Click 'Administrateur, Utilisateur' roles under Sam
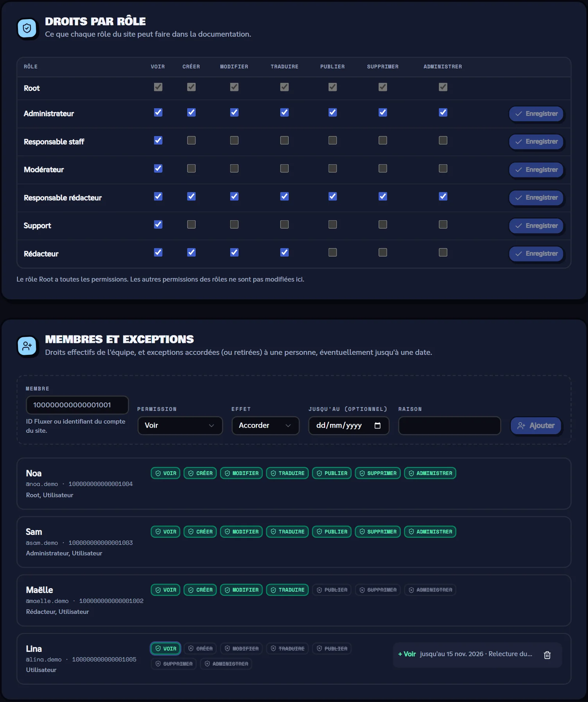 64,553
